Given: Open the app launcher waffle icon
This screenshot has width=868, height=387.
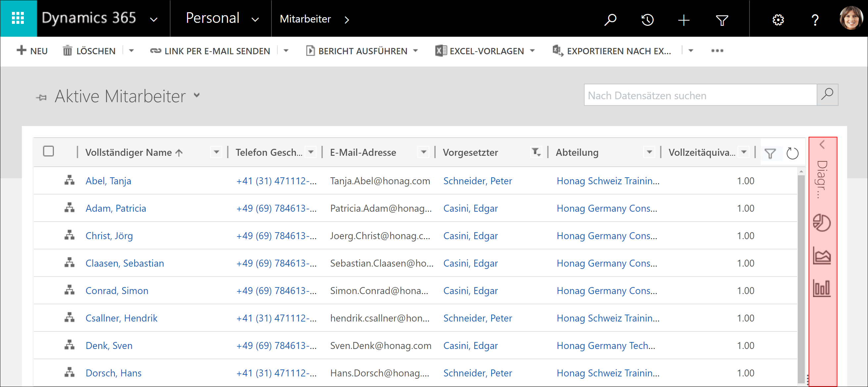Looking at the screenshot, I should tap(18, 18).
